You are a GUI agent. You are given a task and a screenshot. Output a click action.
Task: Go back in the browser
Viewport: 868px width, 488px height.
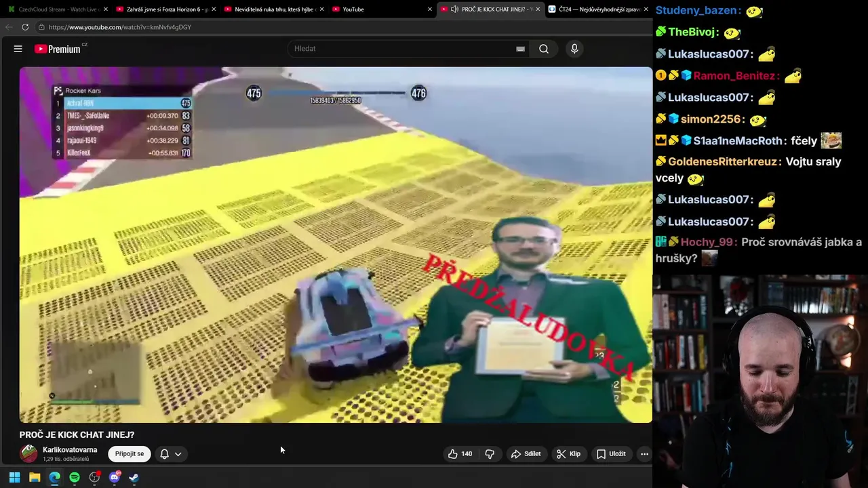tap(8, 27)
